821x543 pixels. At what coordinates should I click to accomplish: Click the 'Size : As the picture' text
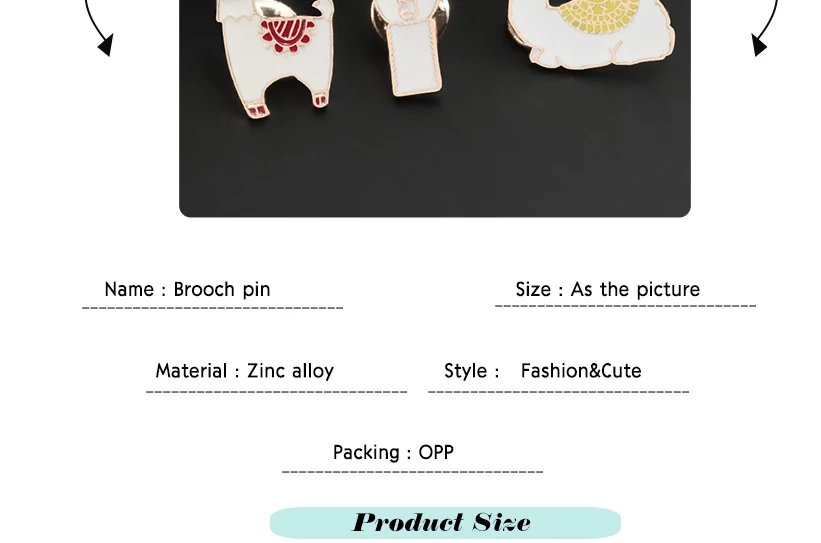(607, 290)
